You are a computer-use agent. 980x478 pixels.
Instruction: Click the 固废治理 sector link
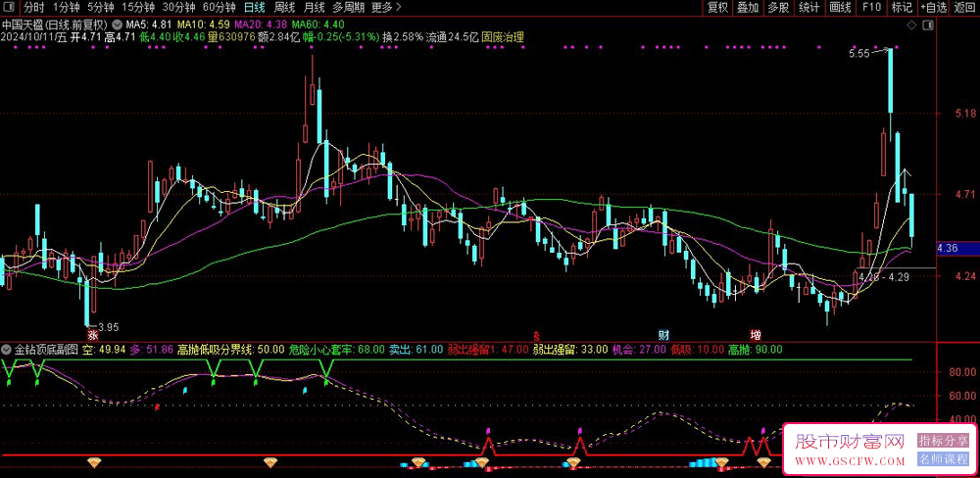503,37
